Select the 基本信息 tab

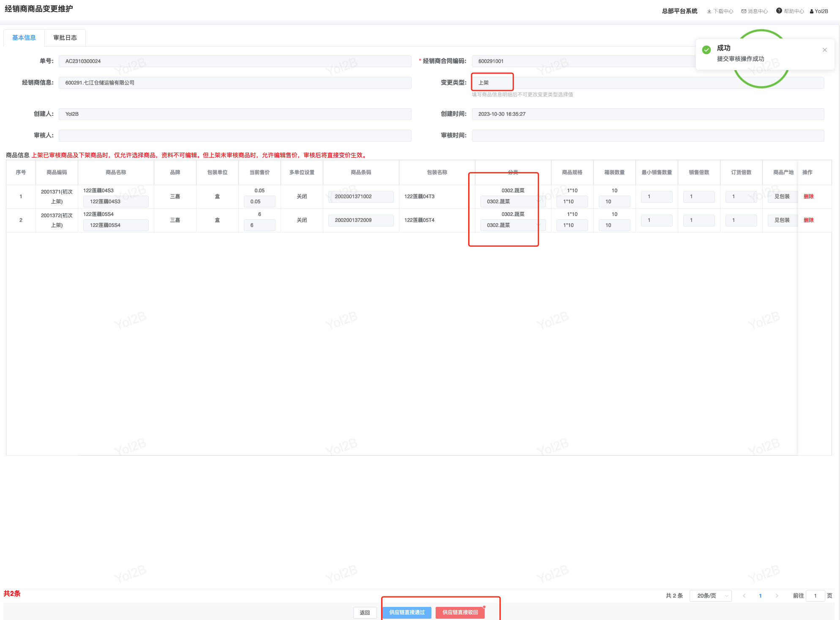[x=24, y=38]
